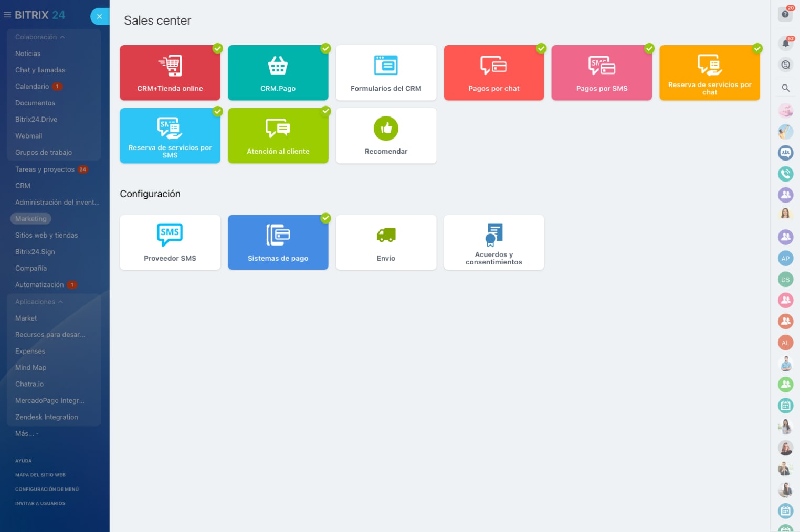Click the search magnifier in right panel
800x532 pixels.
click(785, 88)
